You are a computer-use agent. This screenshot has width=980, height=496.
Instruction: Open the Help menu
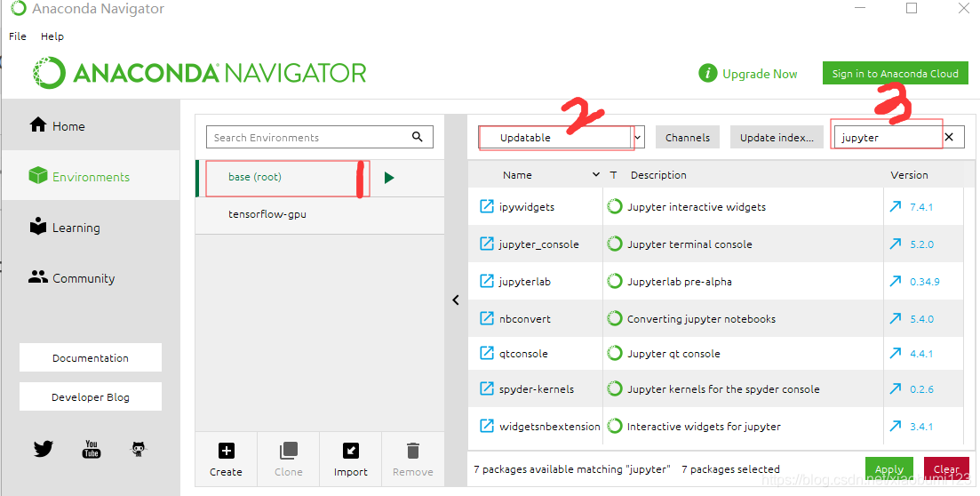pyautogui.click(x=52, y=36)
